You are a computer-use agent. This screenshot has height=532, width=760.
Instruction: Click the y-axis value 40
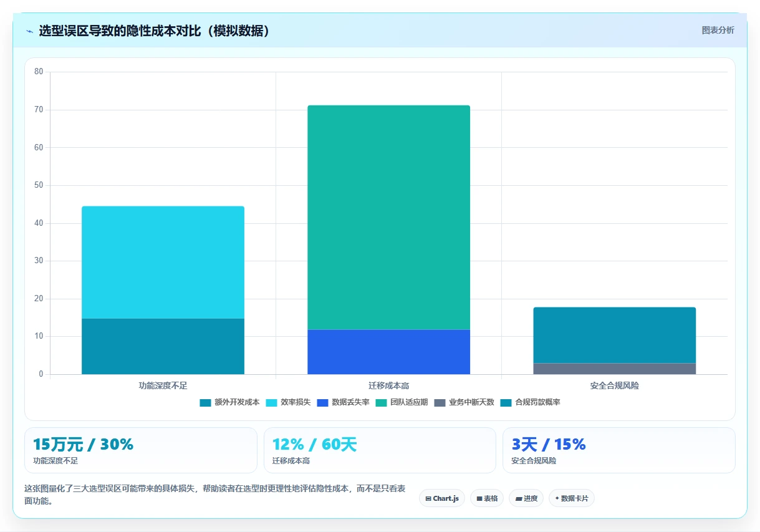(39, 223)
